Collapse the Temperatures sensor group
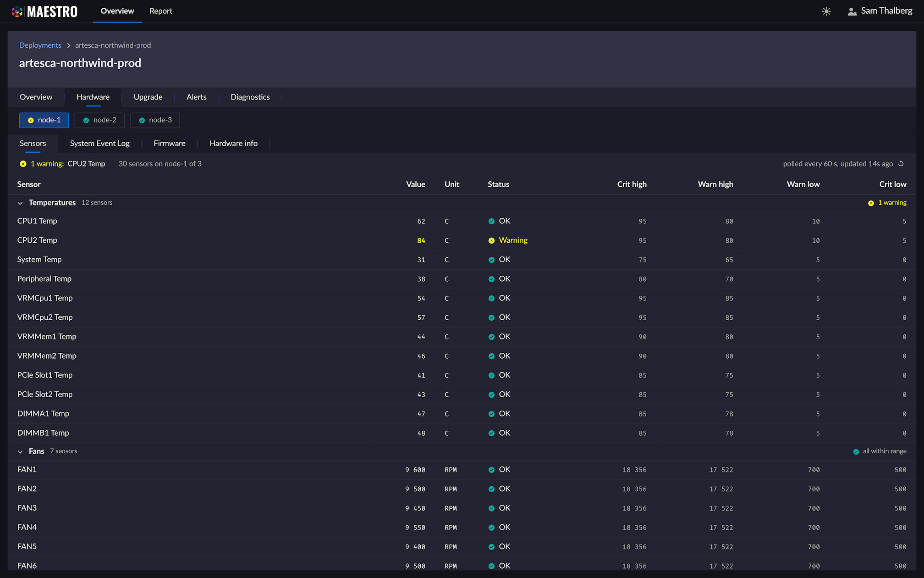924x578 pixels. pos(20,203)
